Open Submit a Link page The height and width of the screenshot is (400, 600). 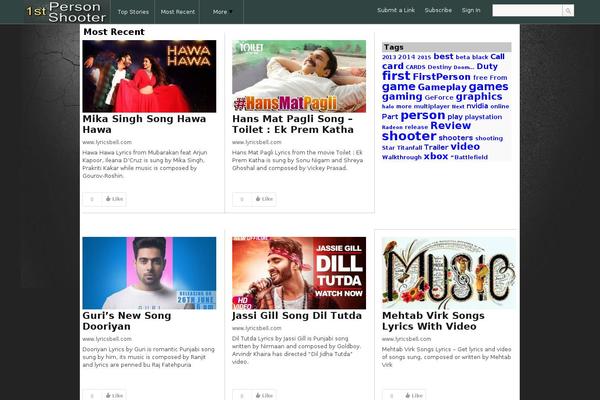click(x=396, y=10)
